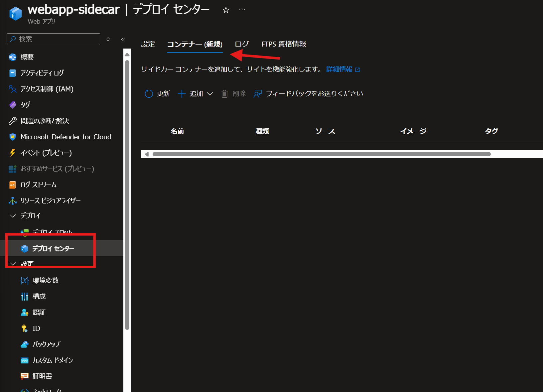Sort by the 種類 column header
Screen dimensions: 543x392
pos(262,131)
